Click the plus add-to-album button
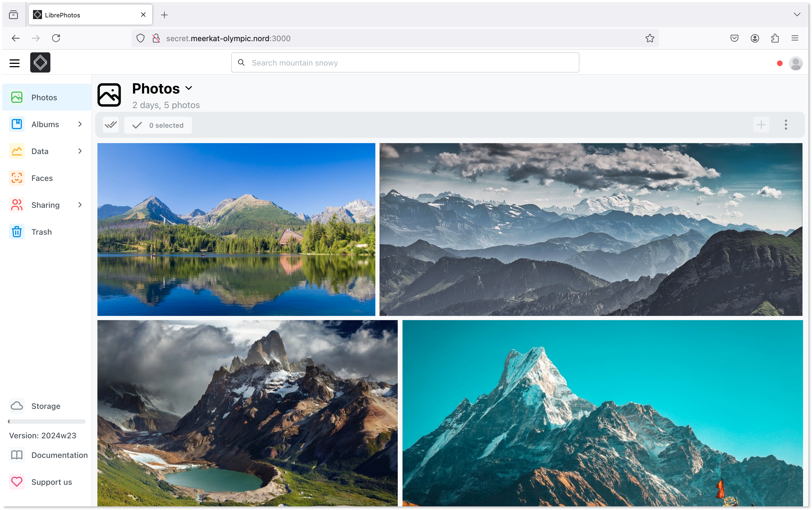This screenshot has width=812, height=510. point(761,125)
